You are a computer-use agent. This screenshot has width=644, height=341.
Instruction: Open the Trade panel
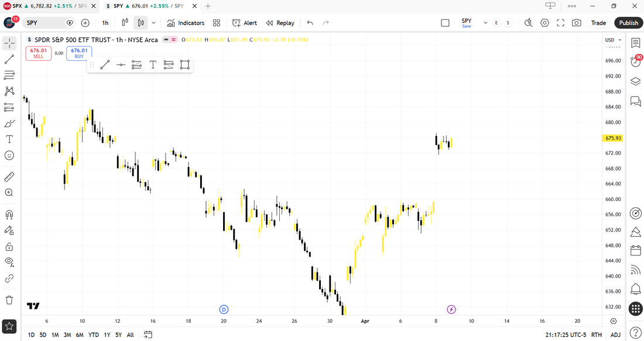click(x=598, y=23)
